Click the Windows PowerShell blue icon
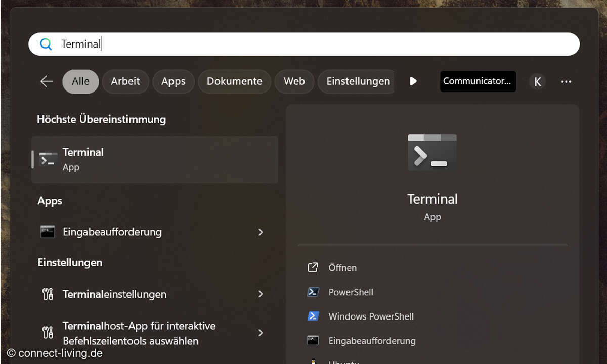607x364 pixels. 313,316
